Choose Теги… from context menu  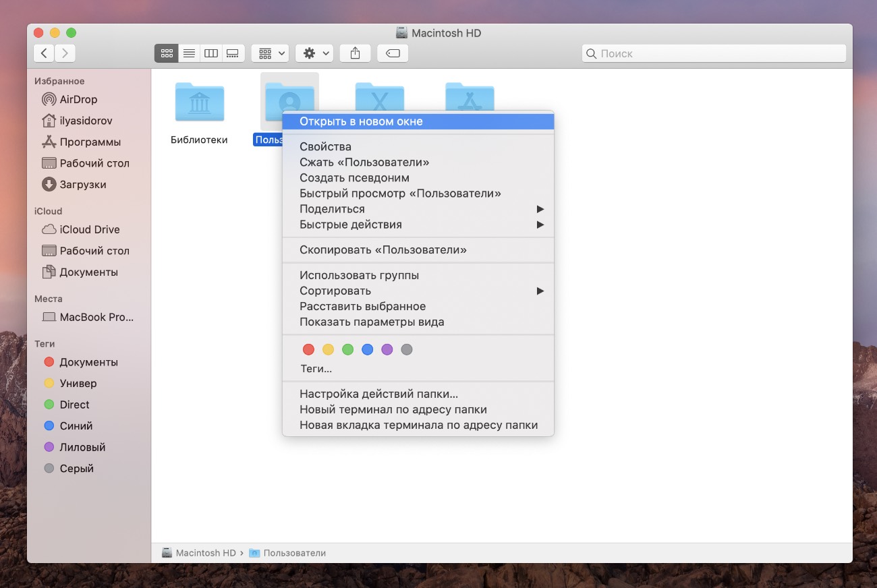(418, 369)
